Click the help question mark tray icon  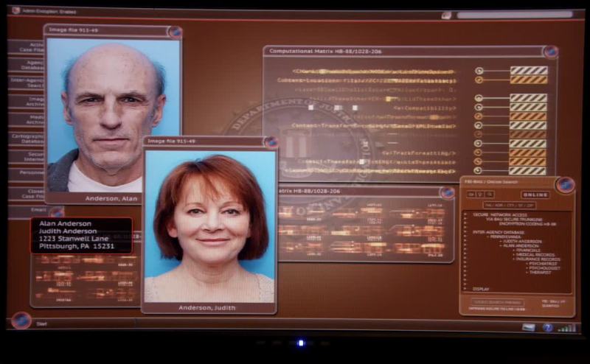point(547,327)
